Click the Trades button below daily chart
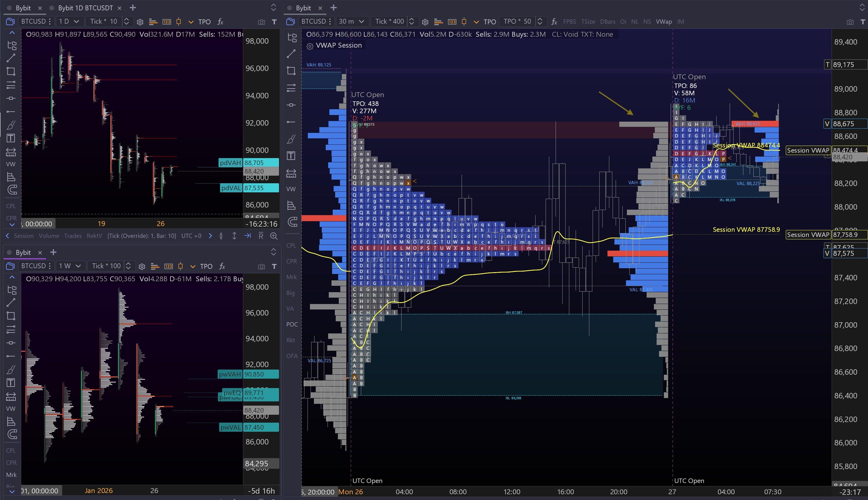The height and width of the screenshot is (500, 868). (73, 236)
